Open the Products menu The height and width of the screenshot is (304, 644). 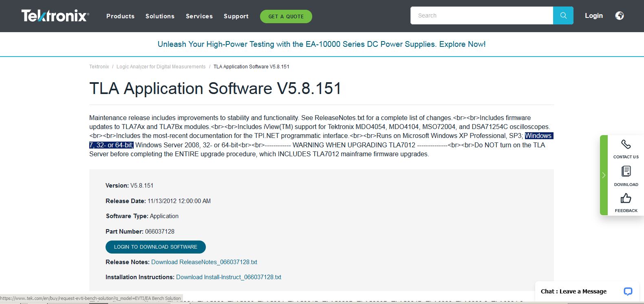[120, 16]
